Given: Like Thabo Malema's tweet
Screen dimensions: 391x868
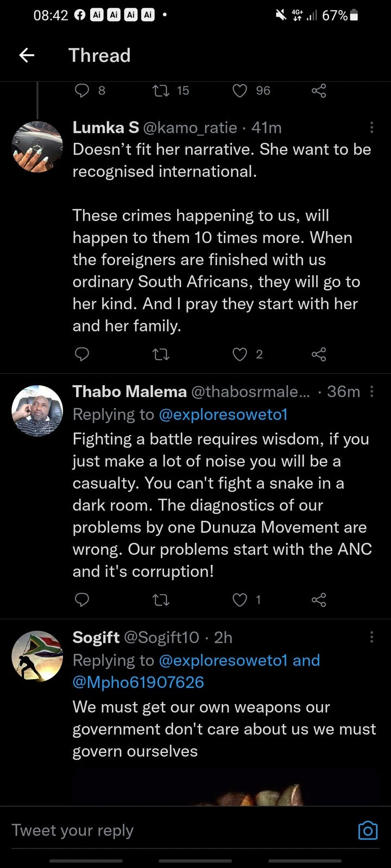Looking at the screenshot, I should [240, 599].
